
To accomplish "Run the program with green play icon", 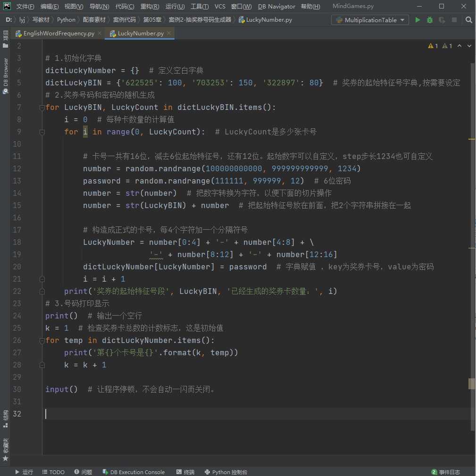I will (x=418, y=20).
